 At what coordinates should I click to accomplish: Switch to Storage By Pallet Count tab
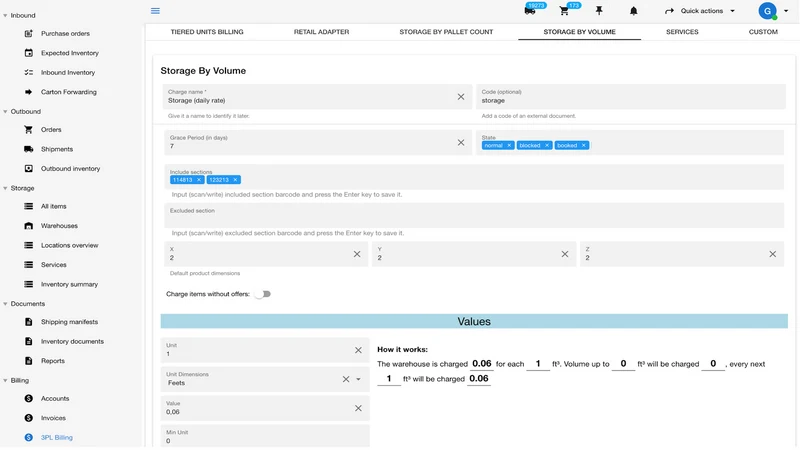(446, 32)
